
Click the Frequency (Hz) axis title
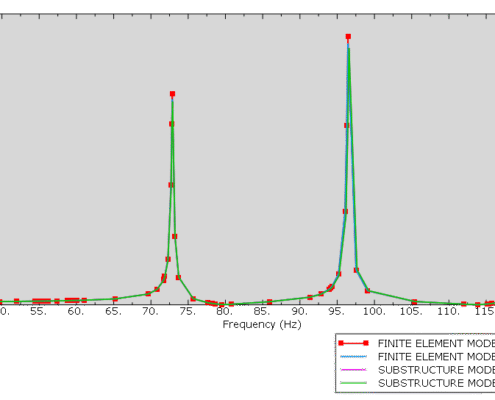pyautogui.click(x=262, y=324)
